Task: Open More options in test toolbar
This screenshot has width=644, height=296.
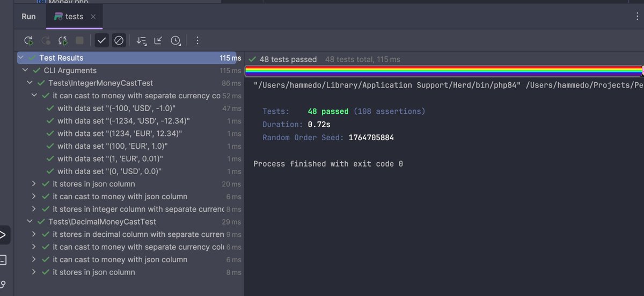Action: tap(197, 40)
